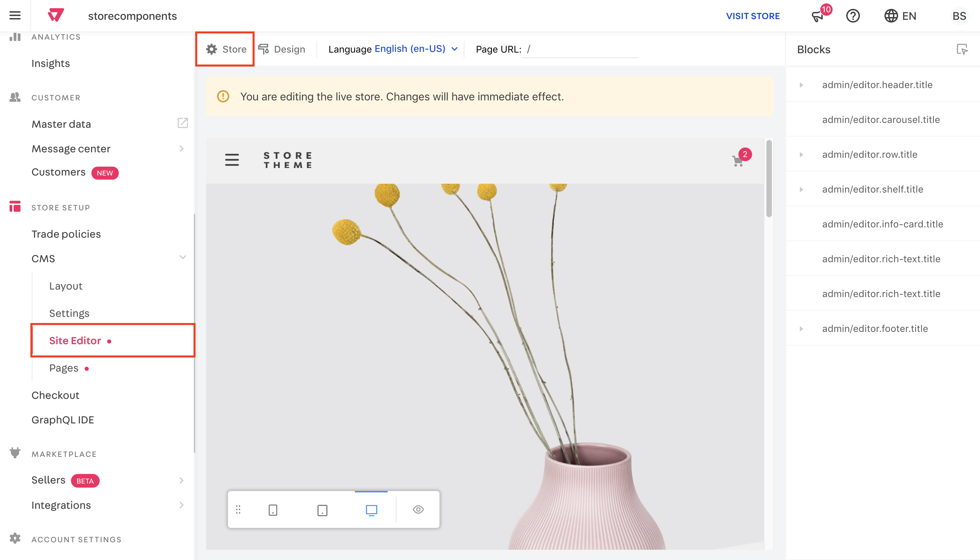980x560 pixels.
Task: Open Pages in the CMS menu
Action: [x=64, y=368]
